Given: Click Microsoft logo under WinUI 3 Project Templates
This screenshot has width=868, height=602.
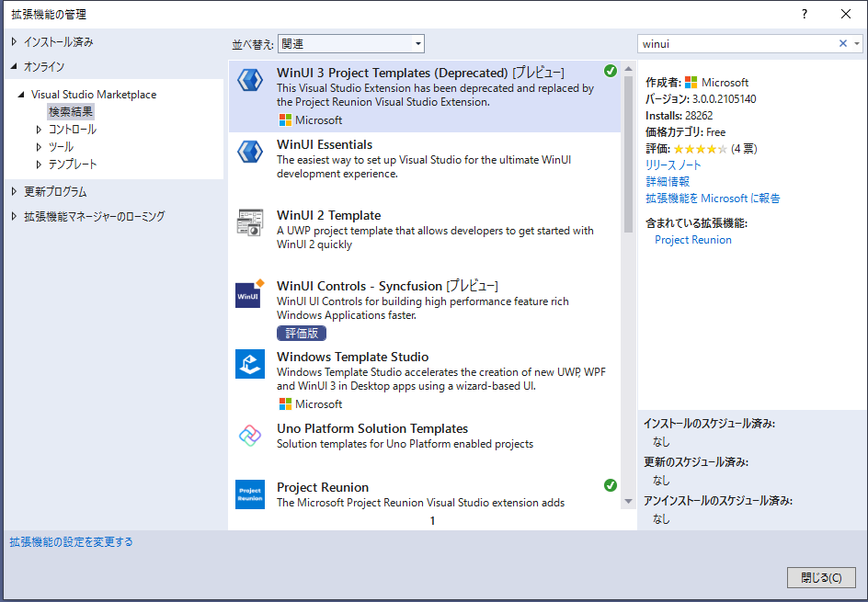Looking at the screenshot, I should point(285,120).
